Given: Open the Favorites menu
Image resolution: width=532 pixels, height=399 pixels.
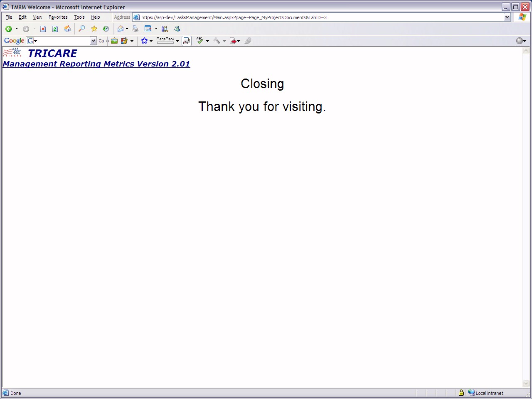Looking at the screenshot, I should click(x=58, y=17).
